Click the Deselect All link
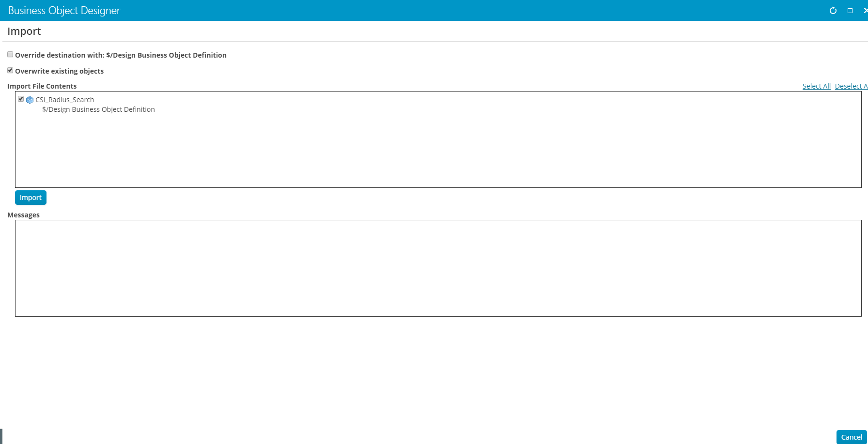Image resolution: width=868 pixels, height=444 pixels. click(851, 86)
